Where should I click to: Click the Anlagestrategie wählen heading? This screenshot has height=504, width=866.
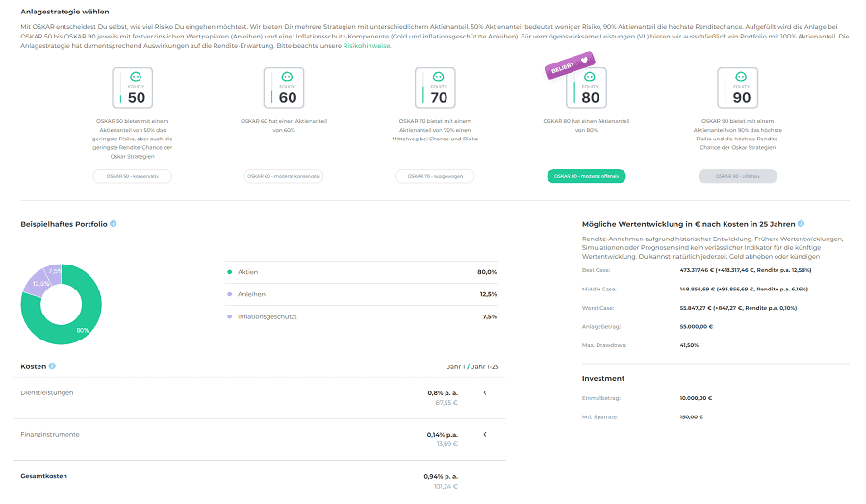(x=64, y=12)
